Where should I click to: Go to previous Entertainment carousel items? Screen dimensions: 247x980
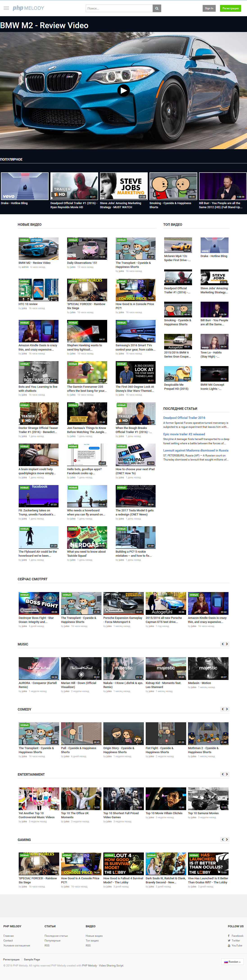click(223, 774)
